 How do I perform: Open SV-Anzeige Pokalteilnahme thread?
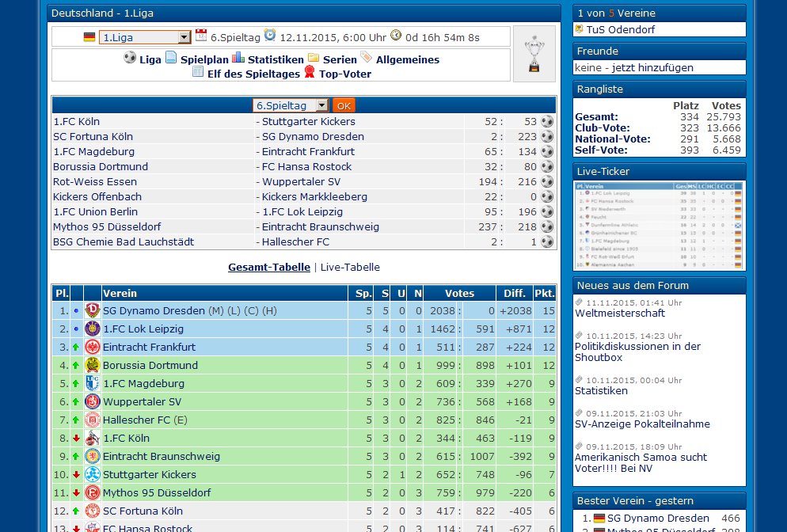642,424
